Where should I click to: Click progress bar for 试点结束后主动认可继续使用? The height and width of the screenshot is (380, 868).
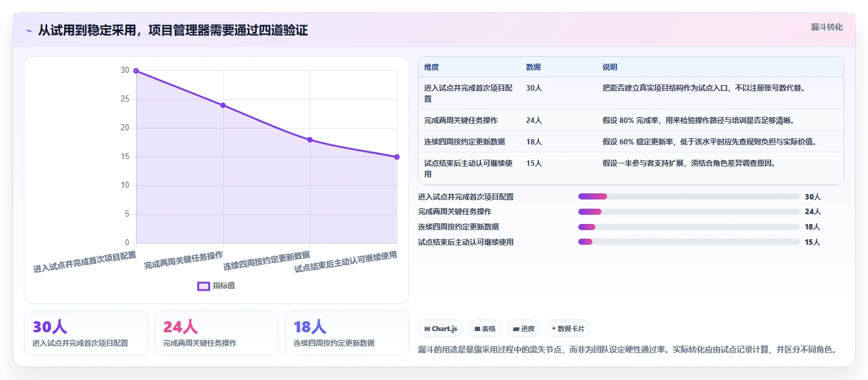pyautogui.click(x=689, y=242)
